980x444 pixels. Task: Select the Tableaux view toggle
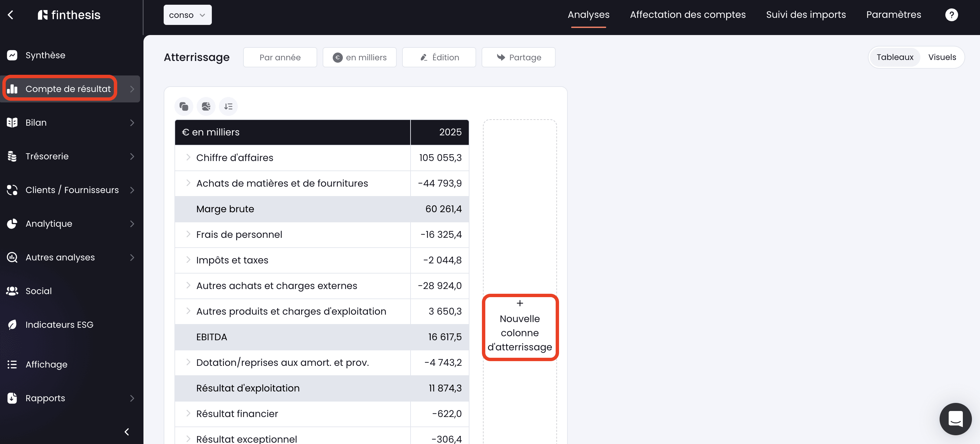click(894, 57)
